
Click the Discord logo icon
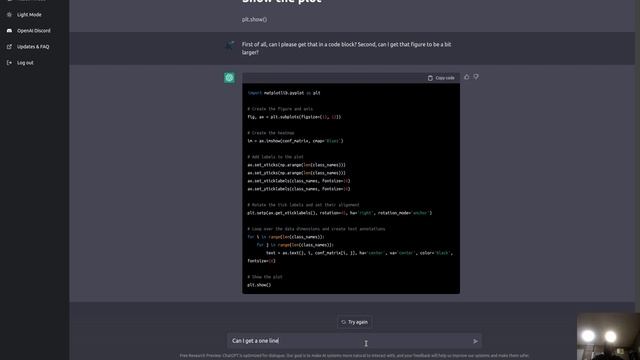click(x=9, y=31)
